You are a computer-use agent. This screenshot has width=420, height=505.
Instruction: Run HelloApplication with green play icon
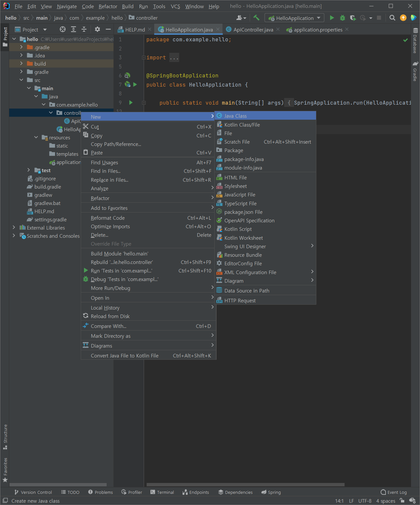pyautogui.click(x=332, y=18)
